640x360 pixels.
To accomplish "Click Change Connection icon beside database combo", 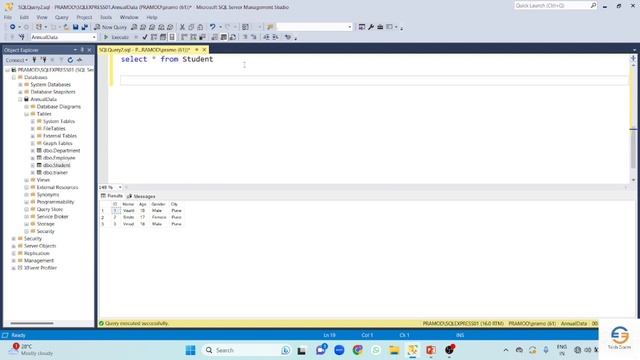I will 22,37.
